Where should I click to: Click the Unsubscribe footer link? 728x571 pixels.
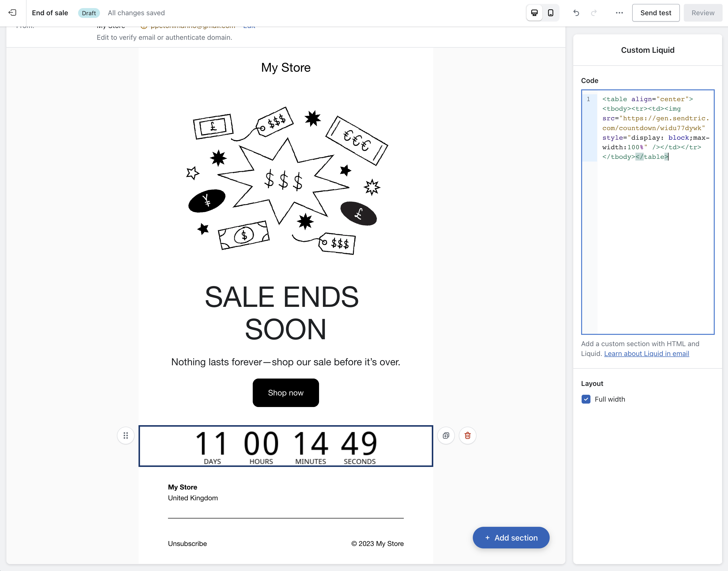(187, 544)
